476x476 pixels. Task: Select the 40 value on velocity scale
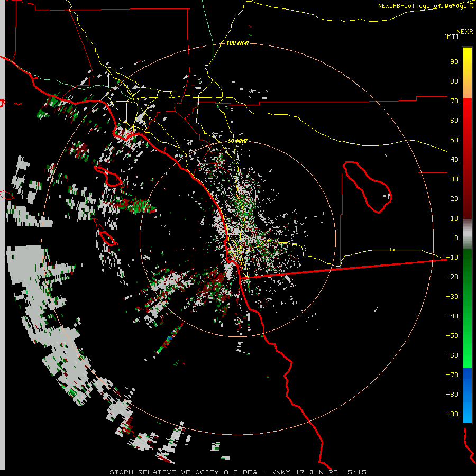click(x=454, y=159)
